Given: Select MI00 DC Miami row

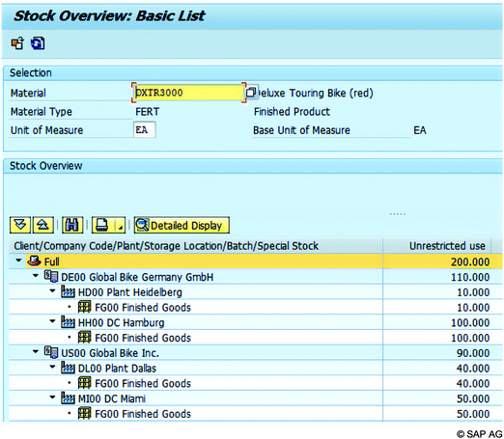Looking at the screenshot, I should (112, 398).
